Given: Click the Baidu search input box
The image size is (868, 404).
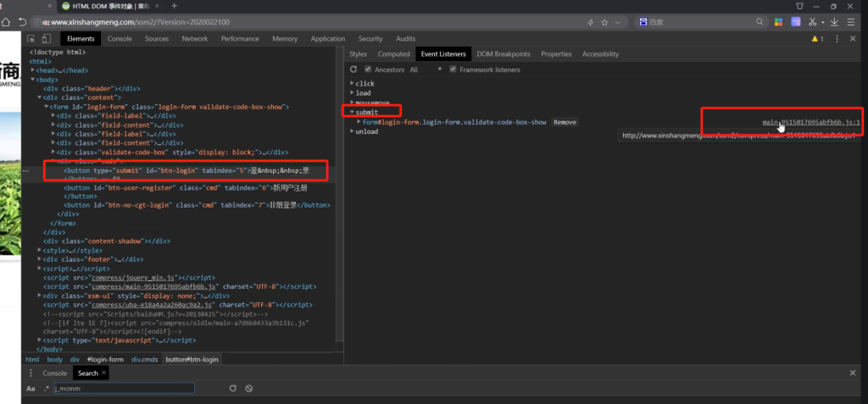Looking at the screenshot, I should 700,22.
